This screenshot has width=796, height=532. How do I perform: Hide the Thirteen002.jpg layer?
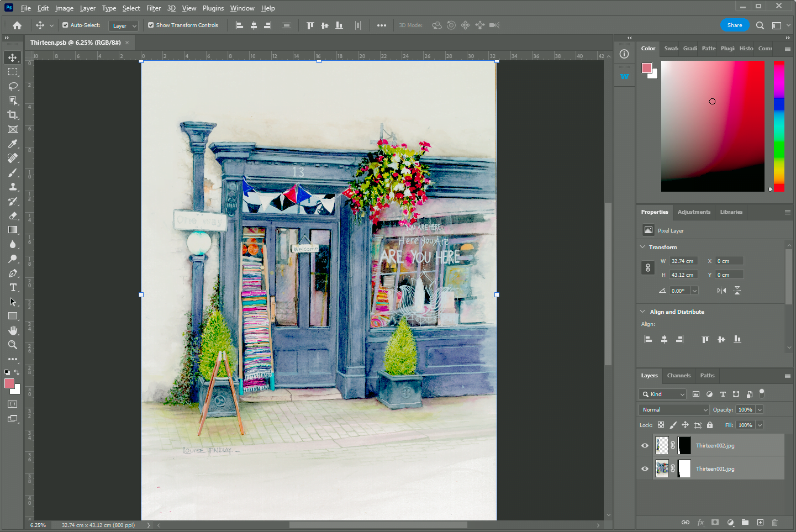coord(644,445)
